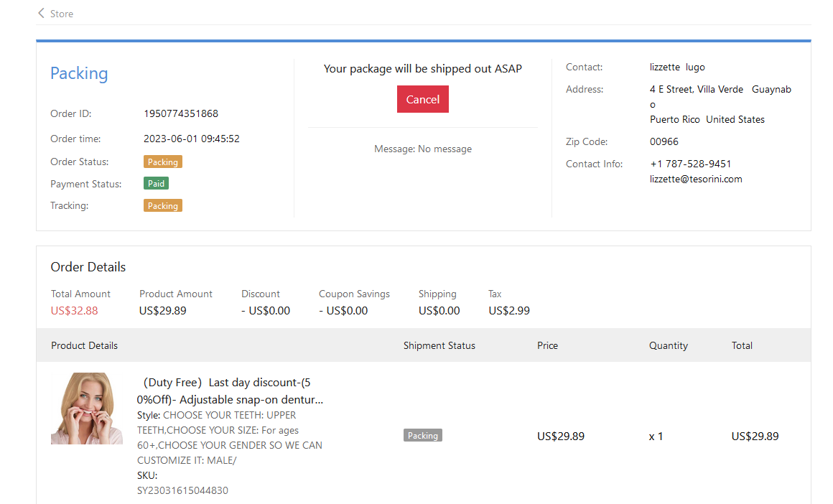
Task: Click the zip code value 00966
Action: click(664, 141)
